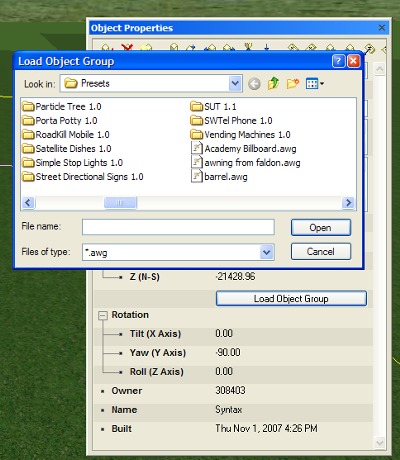Screen dimensions: 400x460
Task: Go up one folder level icon
Action: pyautogui.click(x=273, y=83)
